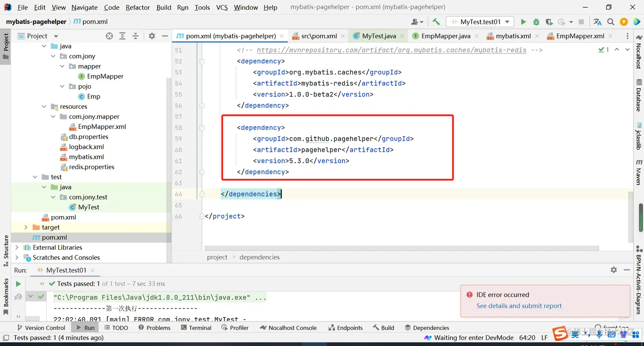
Task: Open Project panel gear options
Action: point(152,36)
